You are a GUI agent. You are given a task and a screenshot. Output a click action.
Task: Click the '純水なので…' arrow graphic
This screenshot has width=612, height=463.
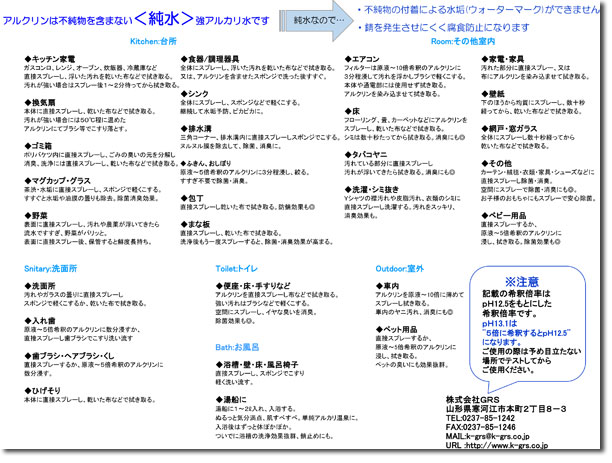pyautogui.click(x=317, y=20)
